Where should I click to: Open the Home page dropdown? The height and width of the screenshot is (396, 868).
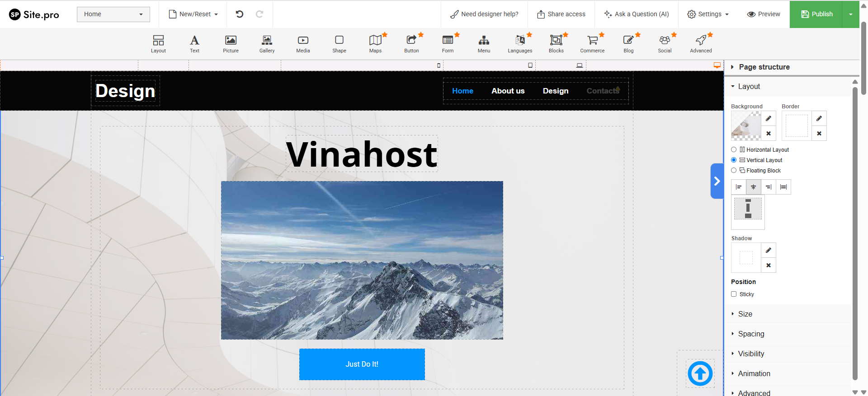113,14
